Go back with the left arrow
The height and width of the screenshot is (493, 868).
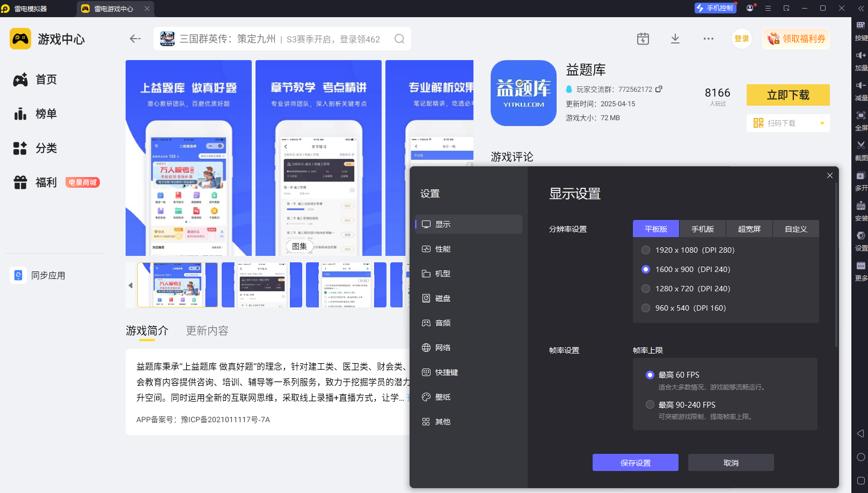(x=135, y=39)
